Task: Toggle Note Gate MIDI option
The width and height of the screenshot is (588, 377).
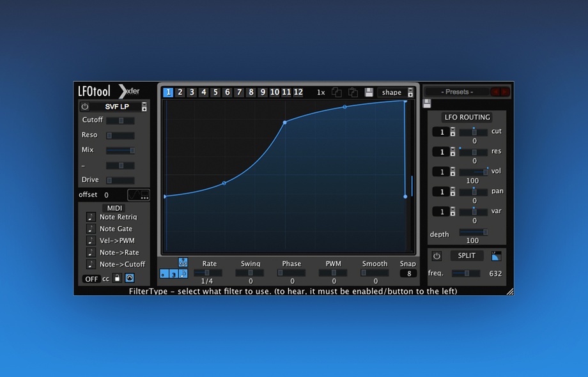Action: click(x=91, y=229)
